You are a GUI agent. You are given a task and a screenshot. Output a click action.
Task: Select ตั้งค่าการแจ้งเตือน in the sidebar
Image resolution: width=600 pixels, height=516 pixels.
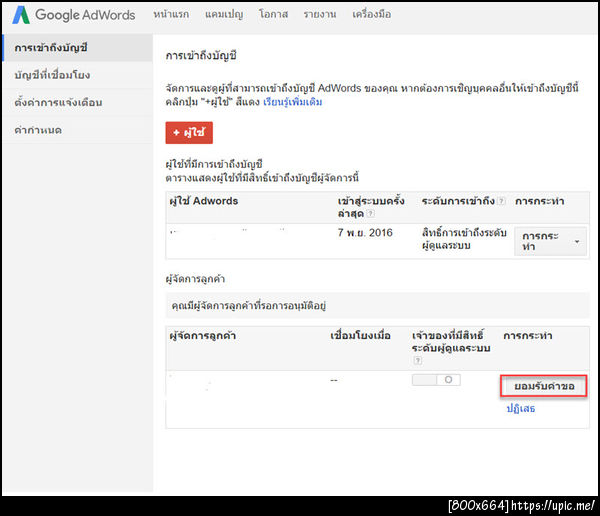click(x=78, y=103)
